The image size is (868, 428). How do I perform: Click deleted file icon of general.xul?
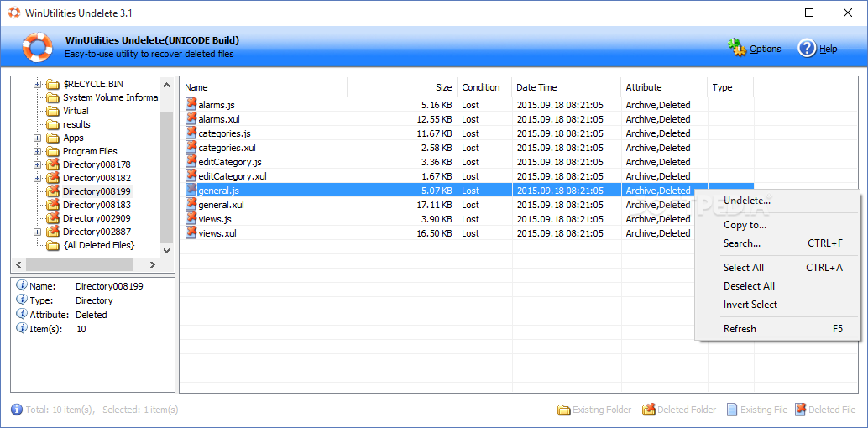pyautogui.click(x=191, y=204)
